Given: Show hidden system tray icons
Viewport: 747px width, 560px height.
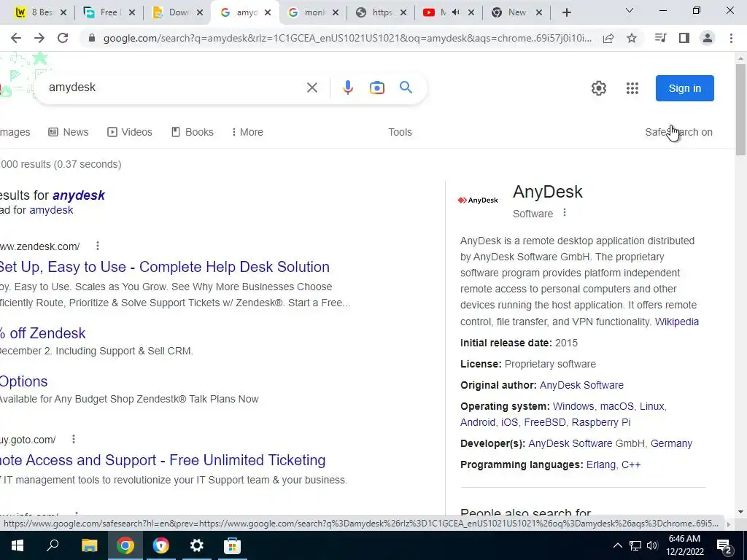Looking at the screenshot, I should 617,545.
